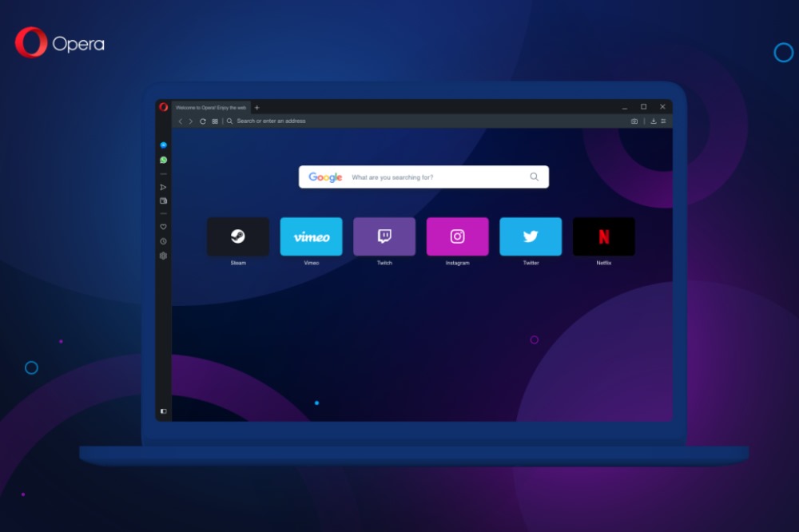Open WhatsApp in the sidebar
The image size is (799, 532).
(x=164, y=160)
